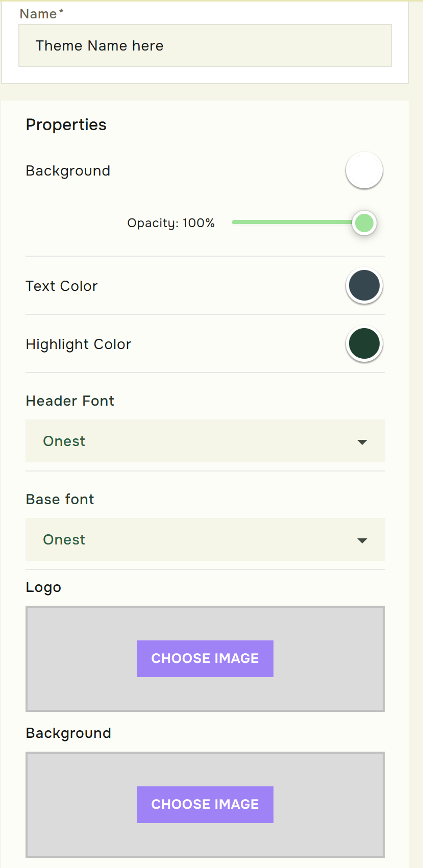423x868 pixels.
Task: Open the white Background color picker
Action: (364, 170)
